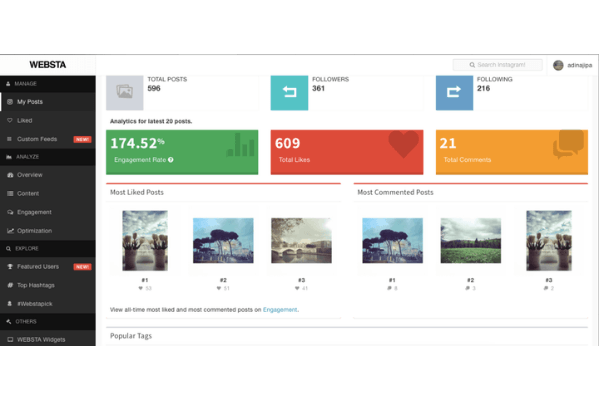Click the heart icon beside Liked
Screen dimensions: 600x400
(x=10, y=120)
